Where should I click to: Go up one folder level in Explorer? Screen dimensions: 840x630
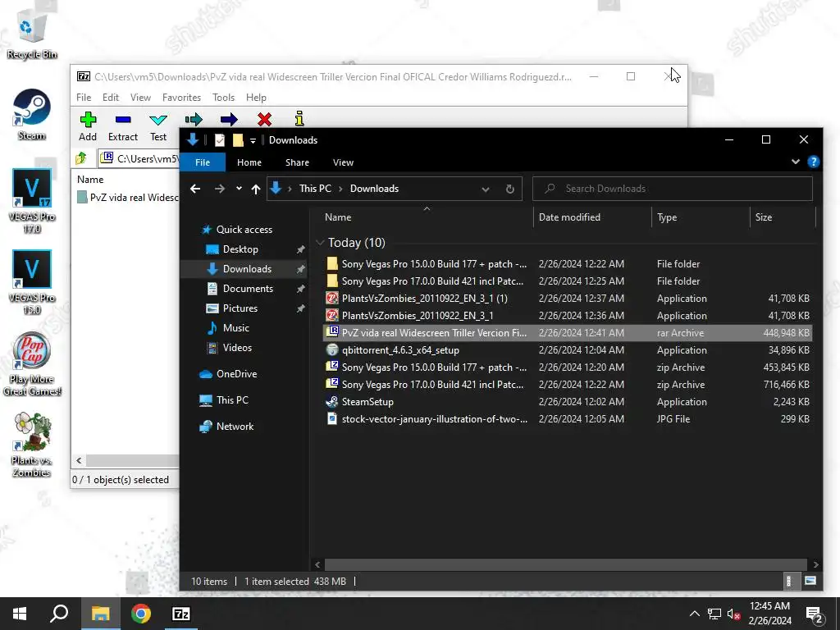256,189
